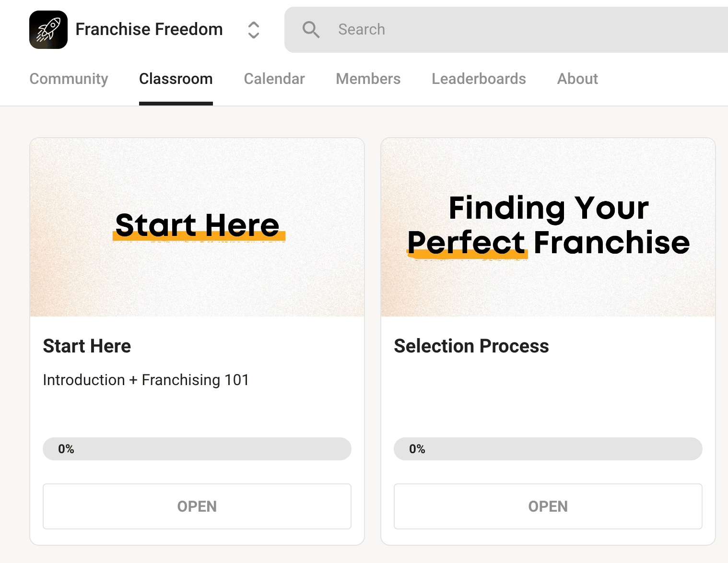Select the Classroom tab
This screenshot has width=728, height=563.
[x=176, y=79]
